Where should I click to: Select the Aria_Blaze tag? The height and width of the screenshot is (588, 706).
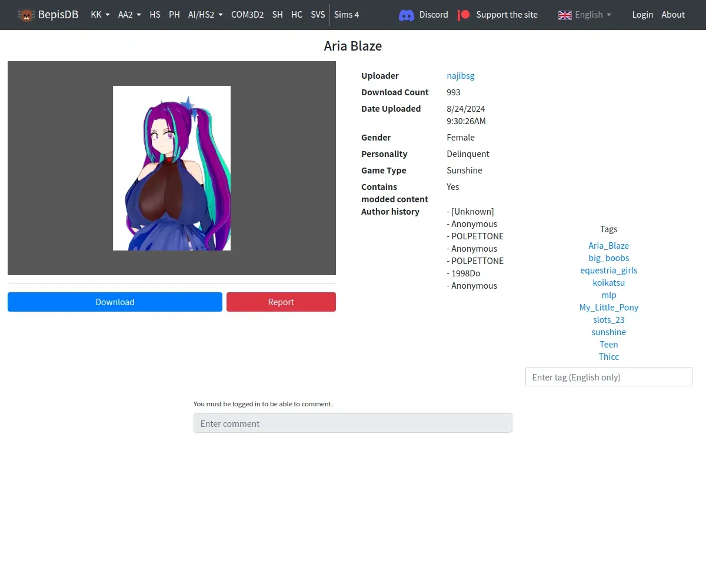pyautogui.click(x=608, y=246)
